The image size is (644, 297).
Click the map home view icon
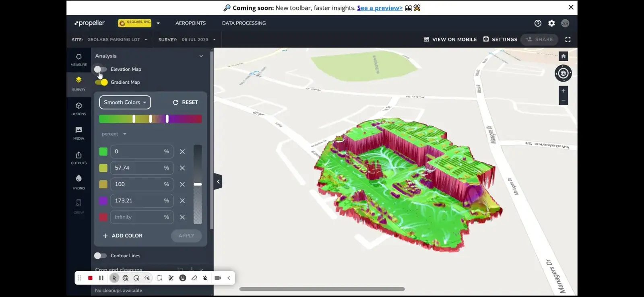pyautogui.click(x=563, y=56)
